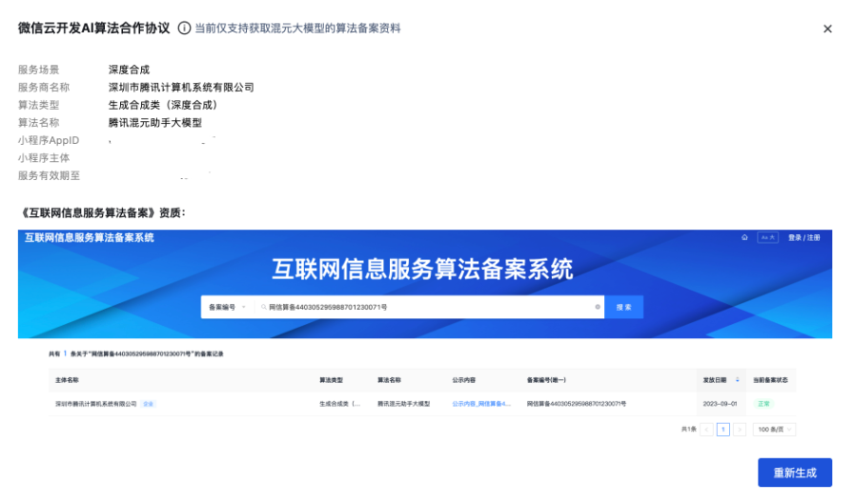Click the blue 搜索 button
854x504 pixels.
[x=623, y=307]
